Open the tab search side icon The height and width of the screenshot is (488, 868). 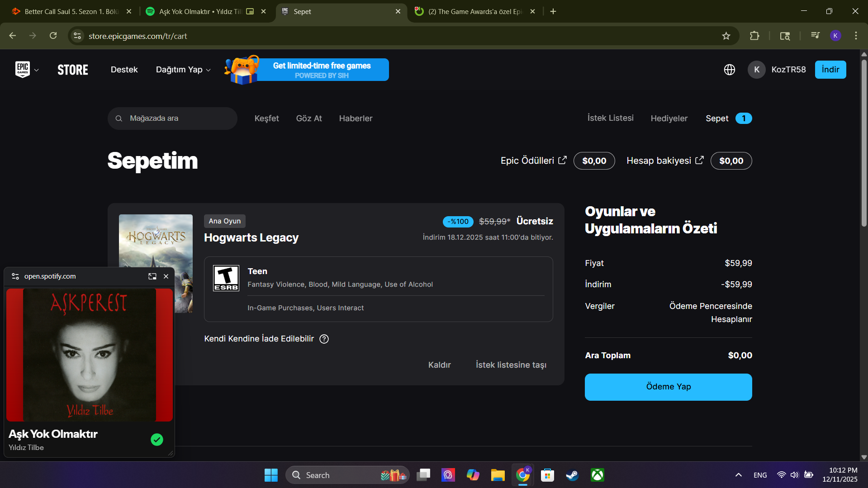click(x=785, y=36)
